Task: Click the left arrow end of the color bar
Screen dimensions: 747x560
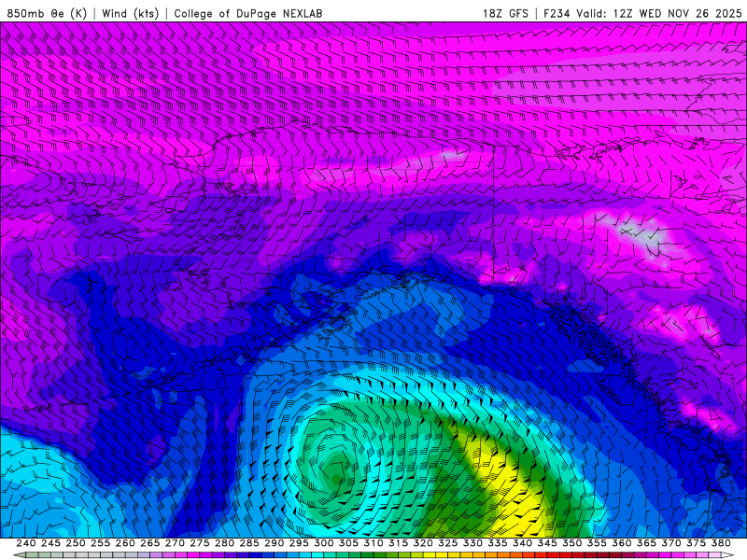Action: 19,555
